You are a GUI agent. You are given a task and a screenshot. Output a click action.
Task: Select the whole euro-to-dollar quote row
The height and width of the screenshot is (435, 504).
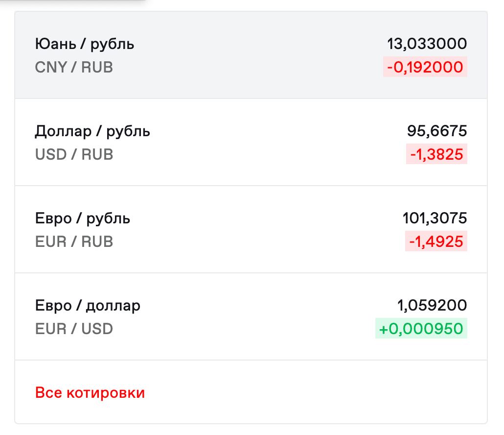pyautogui.click(x=251, y=317)
